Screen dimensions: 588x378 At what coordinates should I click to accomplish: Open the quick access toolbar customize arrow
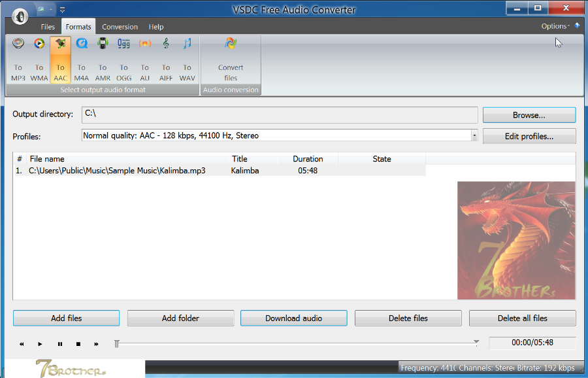(x=62, y=10)
